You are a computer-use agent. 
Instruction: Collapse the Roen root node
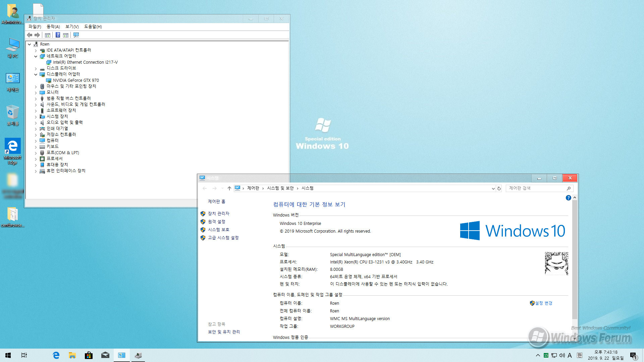tap(30, 44)
